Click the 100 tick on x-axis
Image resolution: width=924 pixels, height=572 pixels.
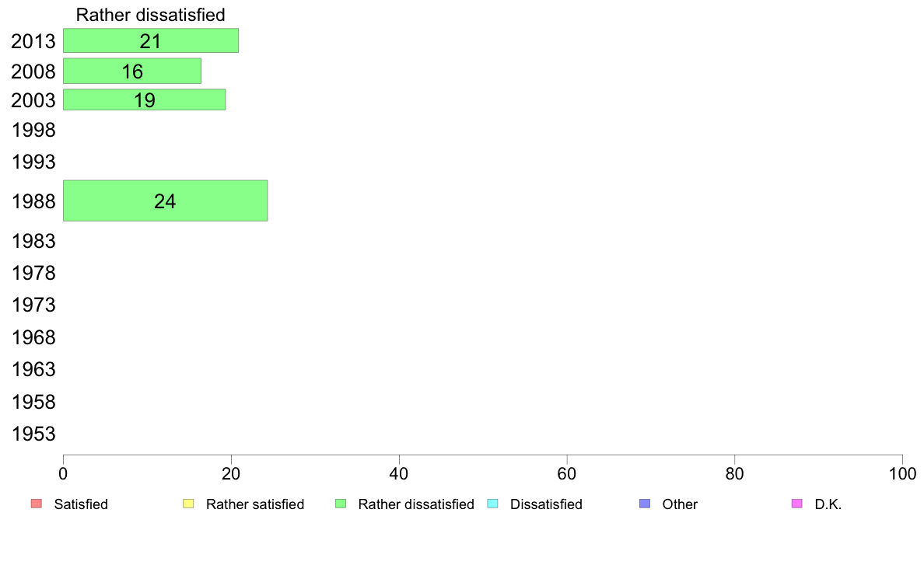tap(902, 473)
